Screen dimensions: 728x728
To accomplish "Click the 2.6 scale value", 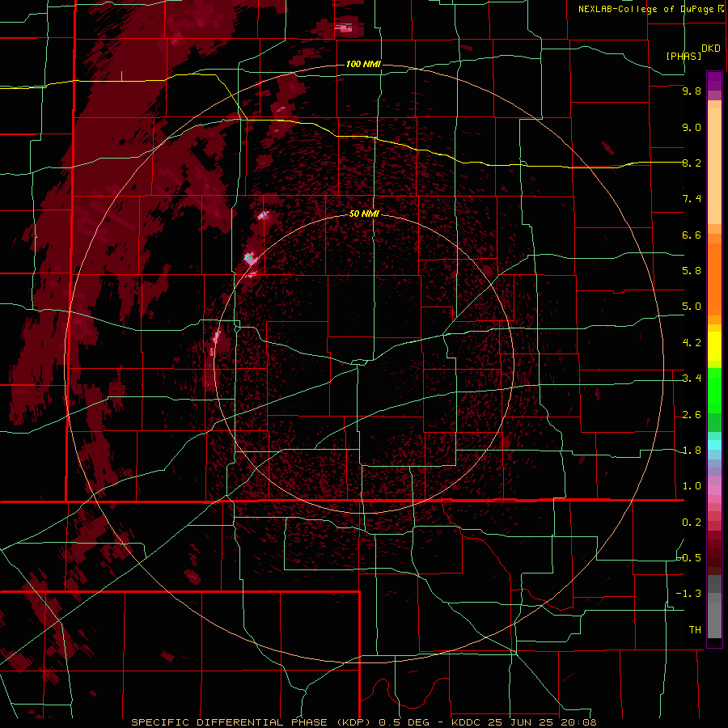I will (692, 415).
